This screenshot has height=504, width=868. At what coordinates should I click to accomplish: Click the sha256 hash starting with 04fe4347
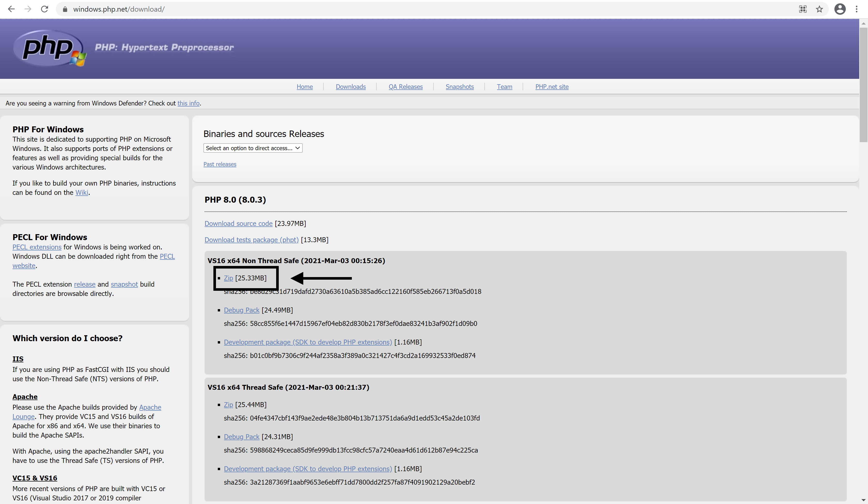click(x=365, y=418)
